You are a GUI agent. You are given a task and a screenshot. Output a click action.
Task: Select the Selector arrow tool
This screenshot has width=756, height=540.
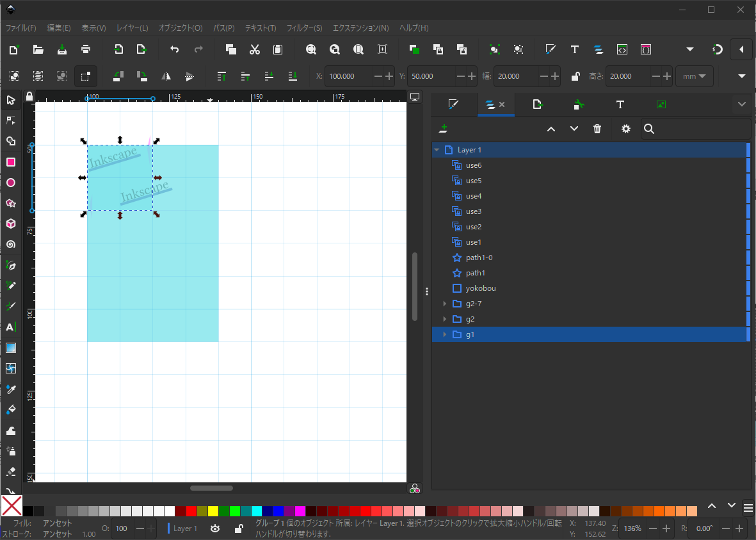[x=11, y=101]
